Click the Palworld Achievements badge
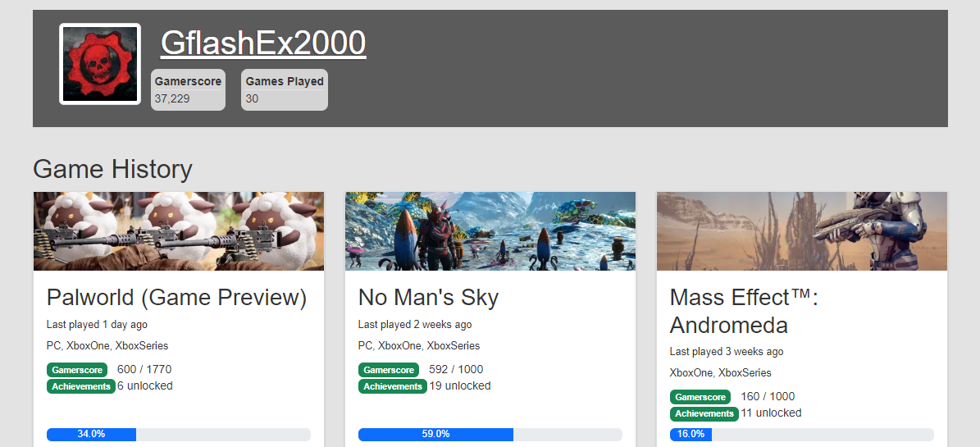Viewport: 980px width, 447px height. click(x=80, y=386)
